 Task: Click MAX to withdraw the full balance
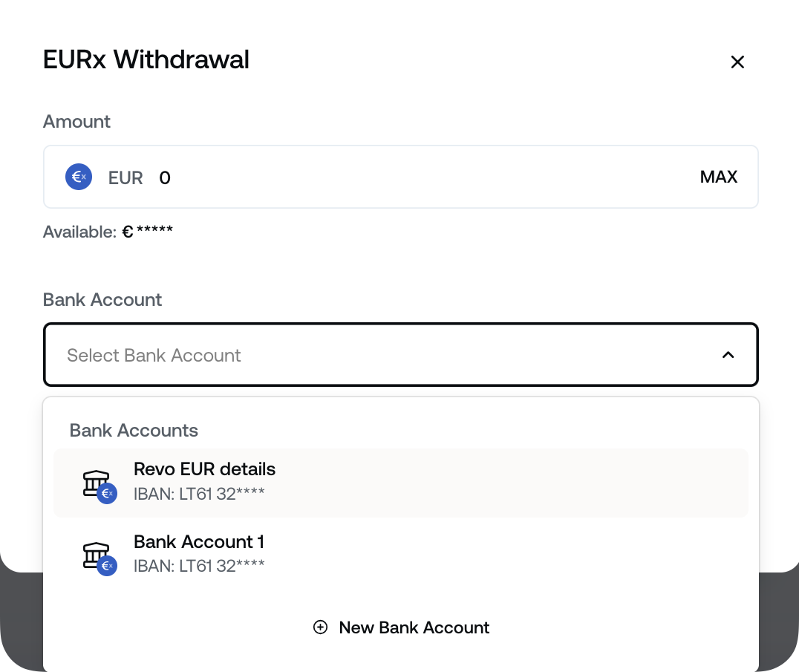pyautogui.click(x=718, y=177)
